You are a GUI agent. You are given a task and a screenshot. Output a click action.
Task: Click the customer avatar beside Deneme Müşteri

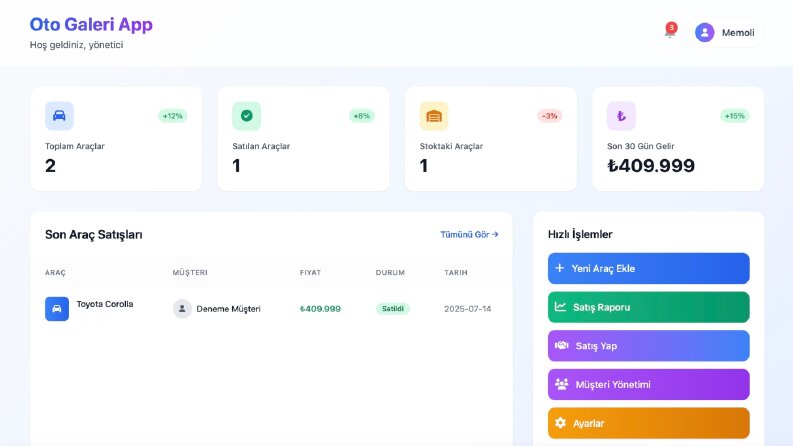tap(182, 308)
